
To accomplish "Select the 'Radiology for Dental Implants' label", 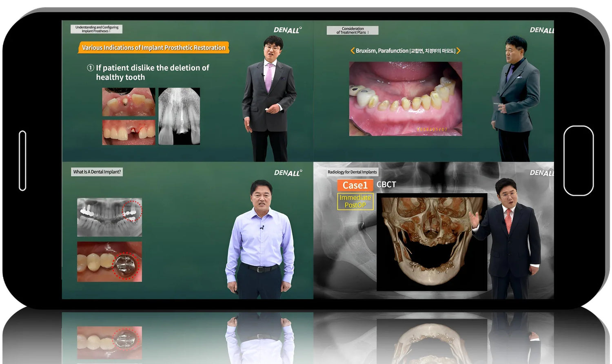I will pos(352,172).
